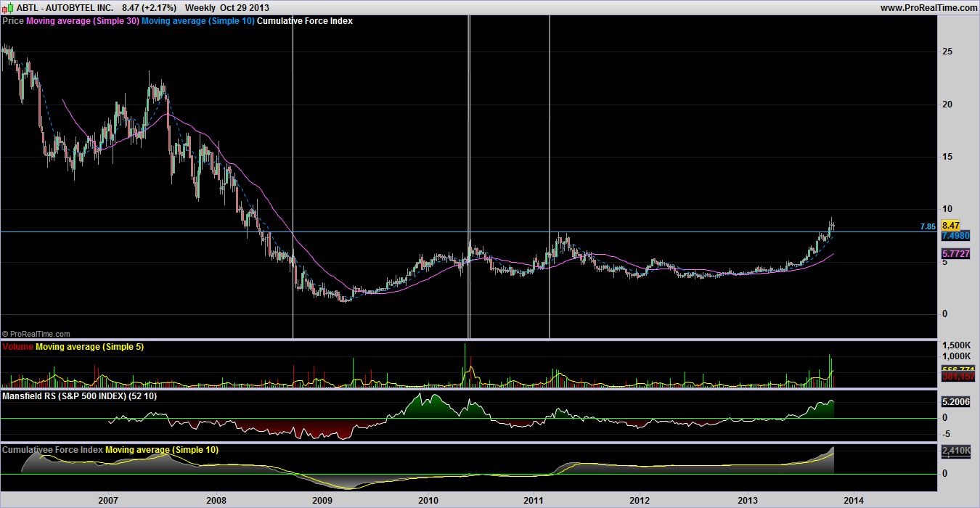Select the yellow Moving average (Simple 10) label
The image size is (980, 508).
162,450
